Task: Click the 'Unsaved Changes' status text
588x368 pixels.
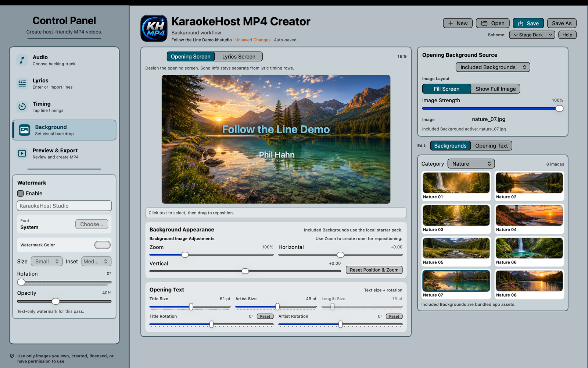Action: pos(253,40)
